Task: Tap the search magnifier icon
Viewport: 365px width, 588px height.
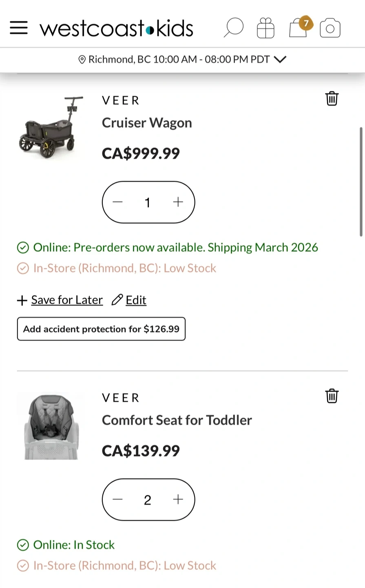Action: [233, 28]
